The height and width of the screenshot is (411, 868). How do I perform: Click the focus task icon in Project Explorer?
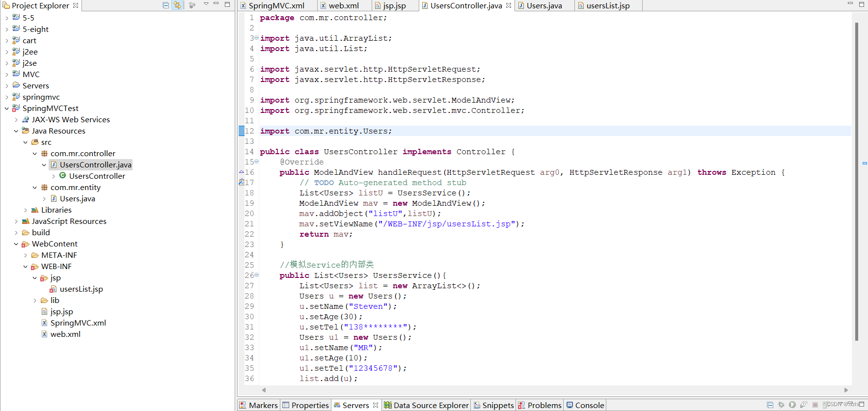pyautogui.click(x=192, y=5)
